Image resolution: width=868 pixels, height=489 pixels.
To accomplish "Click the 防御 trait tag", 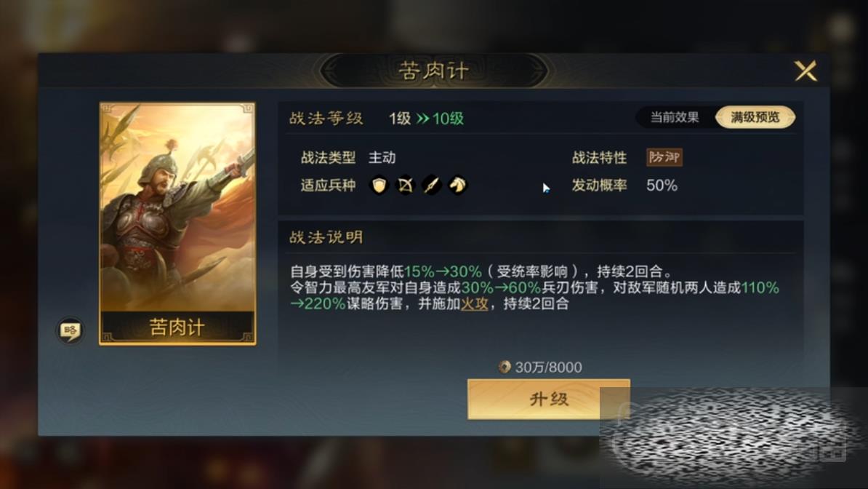I will 664,157.
